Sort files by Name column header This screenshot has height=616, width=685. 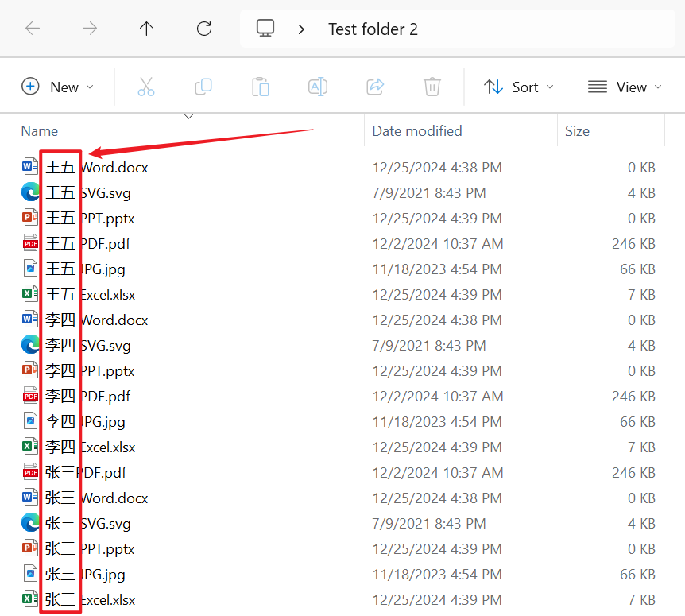click(40, 131)
